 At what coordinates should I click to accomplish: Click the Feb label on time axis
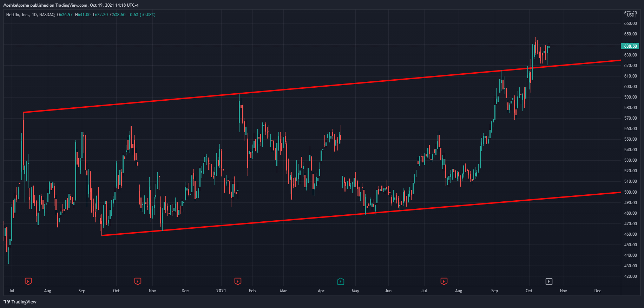252,291
